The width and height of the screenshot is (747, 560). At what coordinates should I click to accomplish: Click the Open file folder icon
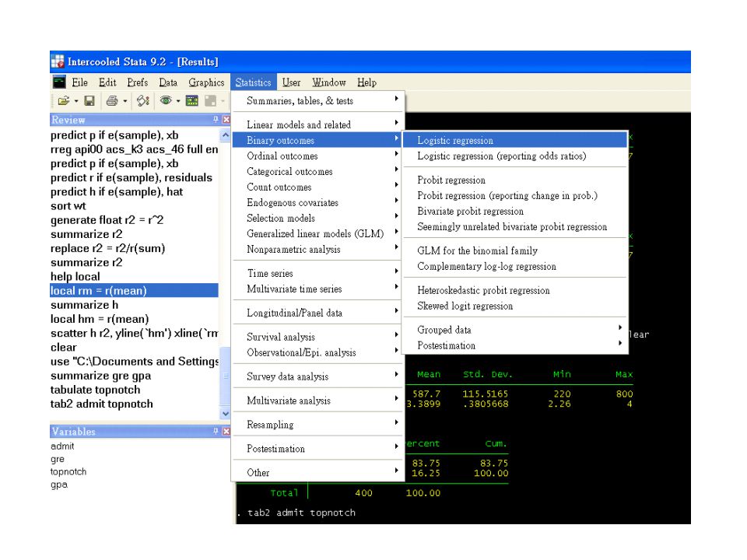[63, 101]
